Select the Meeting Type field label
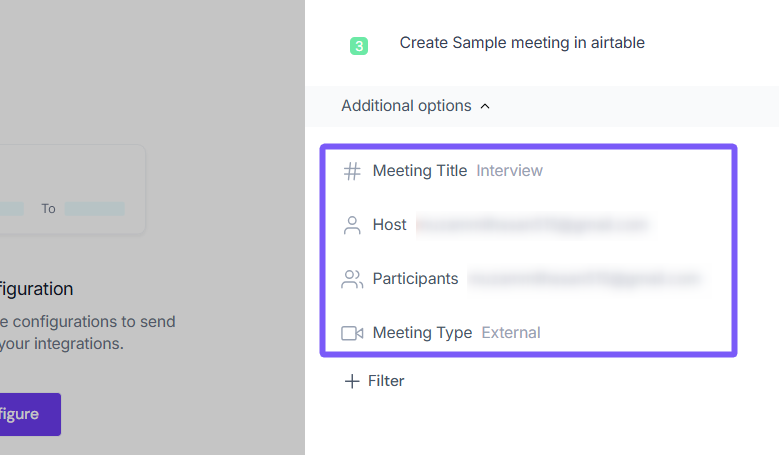The height and width of the screenshot is (455, 779). 422,333
